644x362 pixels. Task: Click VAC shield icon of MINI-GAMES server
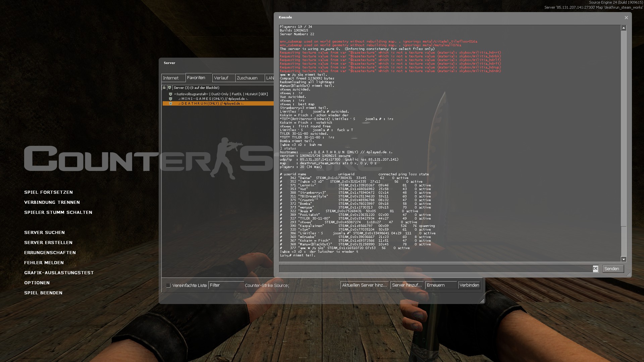click(x=170, y=99)
